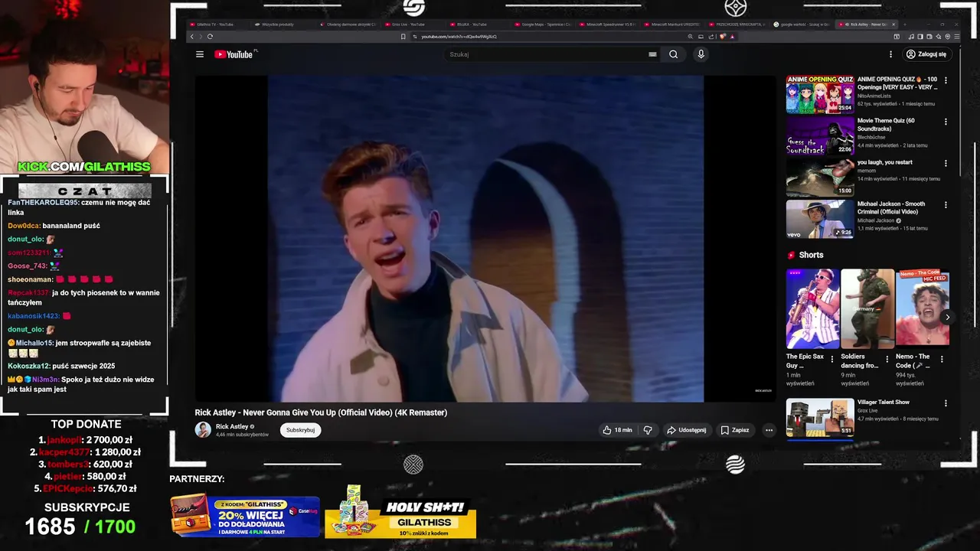The image size is (980, 551).
Task: Open ANIME OPENING QUIZ video thumbnail
Action: click(x=820, y=94)
